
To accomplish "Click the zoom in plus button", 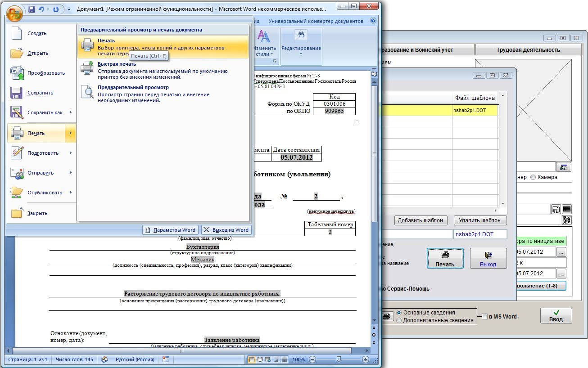I will [366, 359].
